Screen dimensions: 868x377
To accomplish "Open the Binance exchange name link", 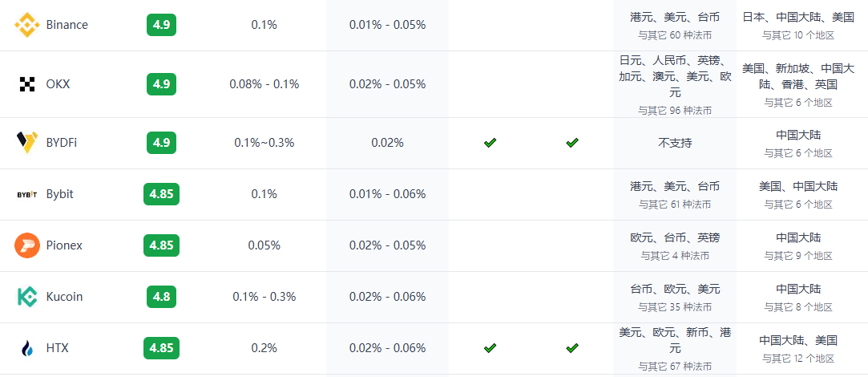I will click(67, 25).
